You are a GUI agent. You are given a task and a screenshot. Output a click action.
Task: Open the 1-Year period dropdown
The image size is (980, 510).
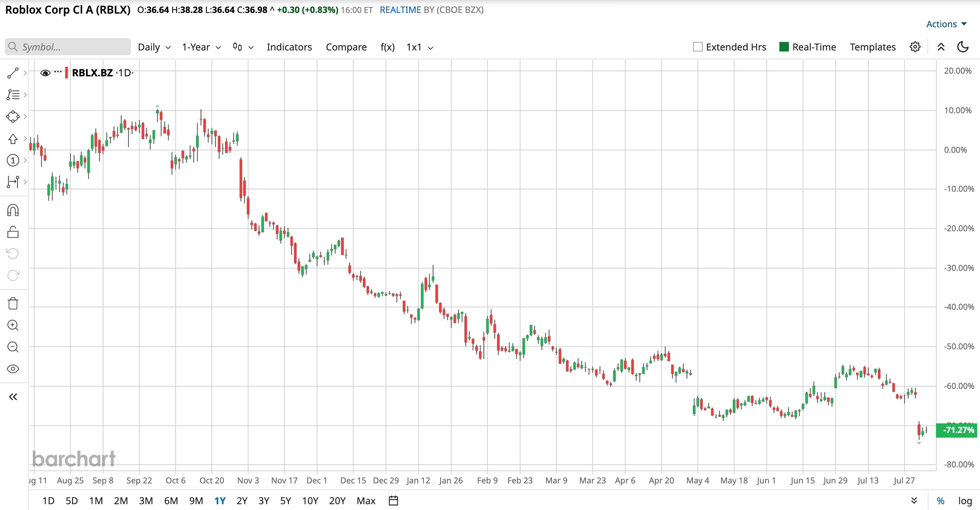201,47
